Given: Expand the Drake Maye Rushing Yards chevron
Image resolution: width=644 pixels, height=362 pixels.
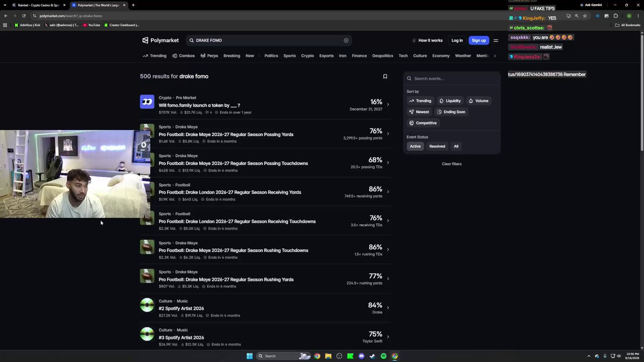Looking at the screenshot, I should coord(388,279).
